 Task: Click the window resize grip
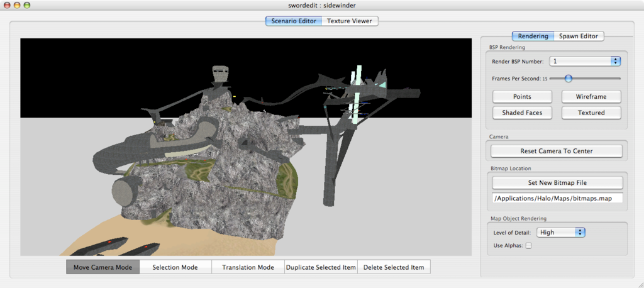[x=640, y=284]
